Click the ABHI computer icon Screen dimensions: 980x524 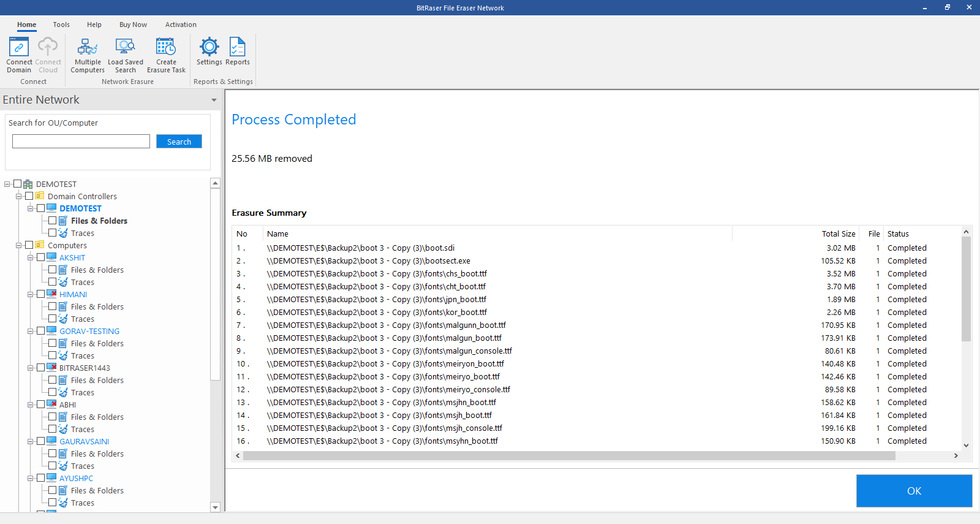click(51, 404)
